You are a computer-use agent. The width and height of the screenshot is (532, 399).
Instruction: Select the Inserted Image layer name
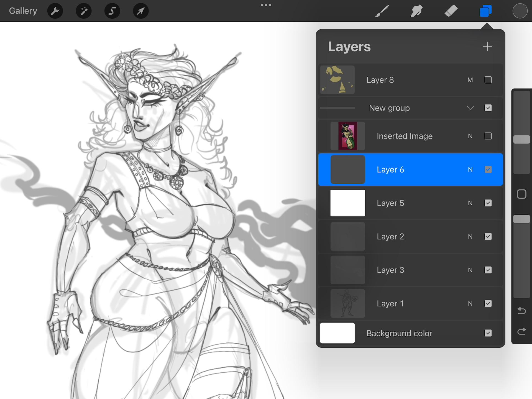[x=405, y=136]
